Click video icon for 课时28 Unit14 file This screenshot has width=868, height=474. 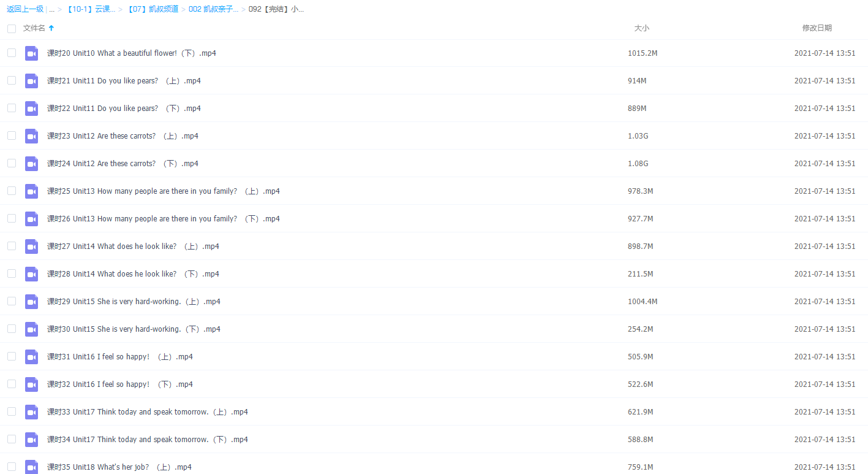tap(31, 274)
